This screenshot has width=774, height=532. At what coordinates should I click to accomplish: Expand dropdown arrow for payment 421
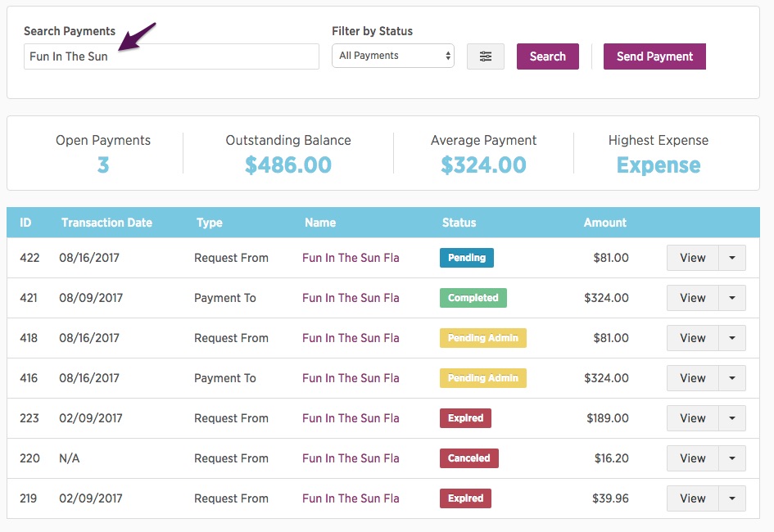click(732, 298)
